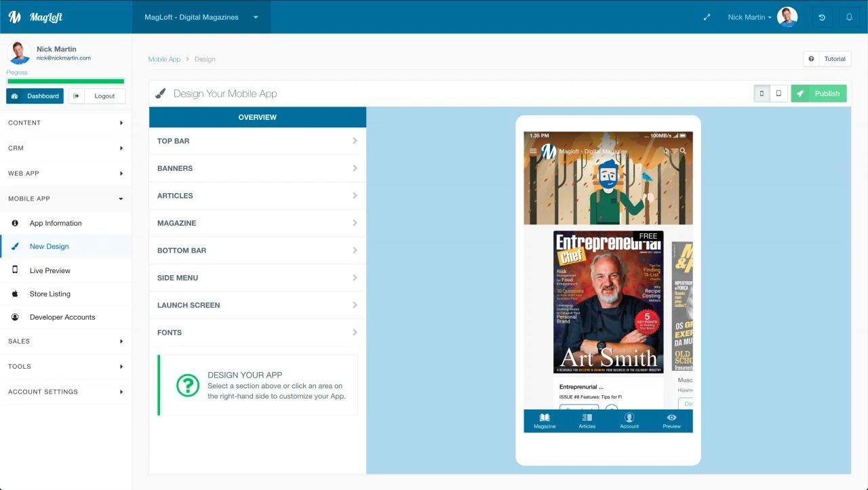Click the Tutorial help link
The image size is (868, 490).
(834, 59)
